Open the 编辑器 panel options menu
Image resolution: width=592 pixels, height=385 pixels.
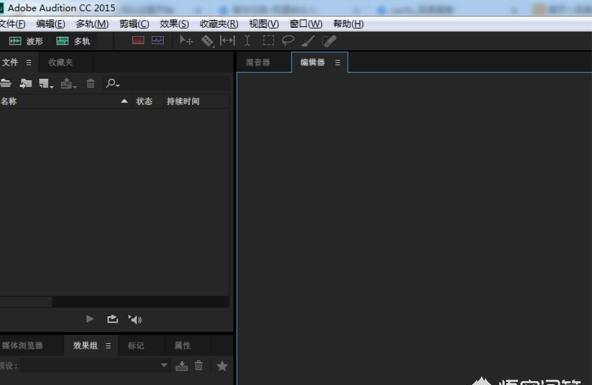[x=338, y=63]
